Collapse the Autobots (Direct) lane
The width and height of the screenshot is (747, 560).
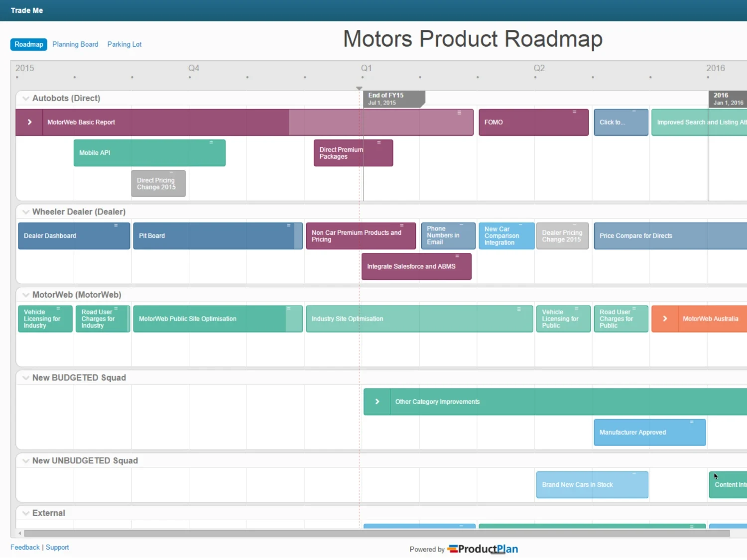26,99
